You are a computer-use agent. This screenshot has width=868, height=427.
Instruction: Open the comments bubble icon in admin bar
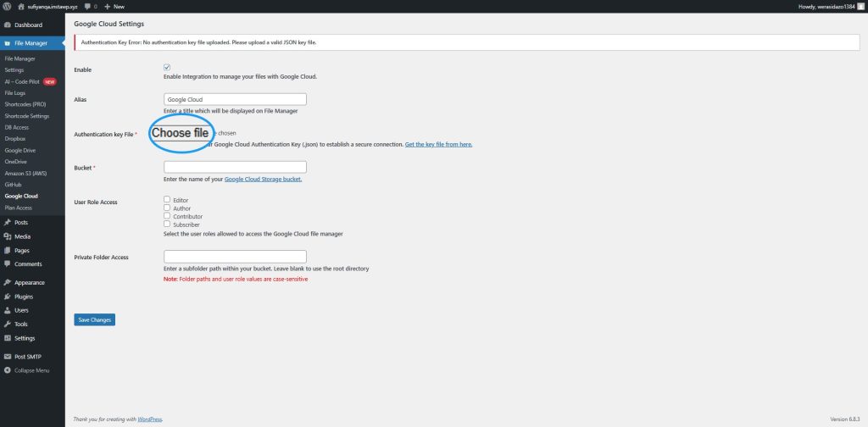(x=88, y=6)
